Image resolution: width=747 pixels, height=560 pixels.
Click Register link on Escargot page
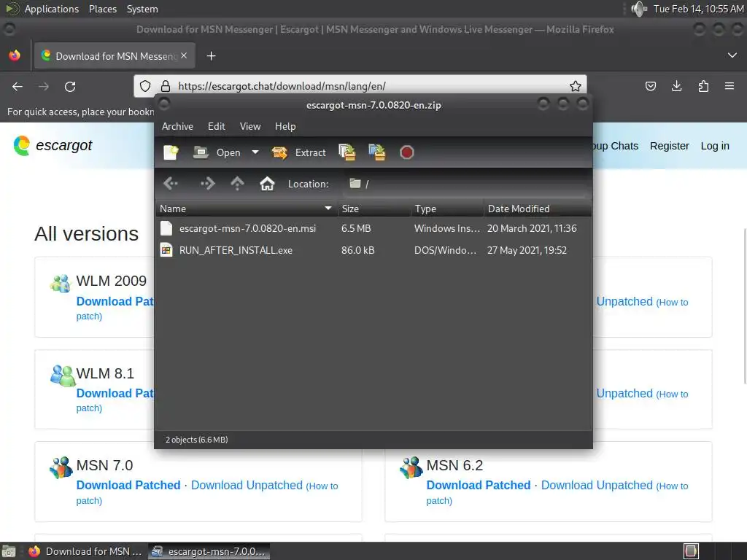point(670,146)
